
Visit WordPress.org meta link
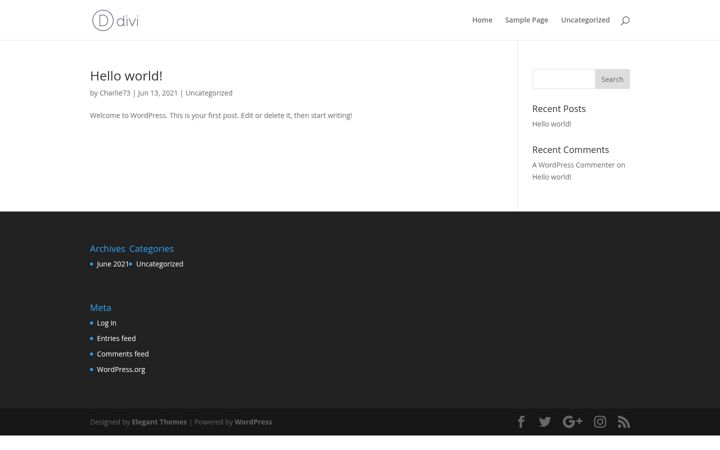(x=121, y=370)
